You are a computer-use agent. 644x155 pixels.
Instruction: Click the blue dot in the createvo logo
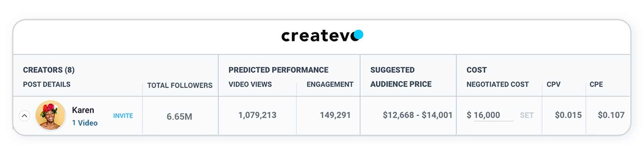click(358, 34)
